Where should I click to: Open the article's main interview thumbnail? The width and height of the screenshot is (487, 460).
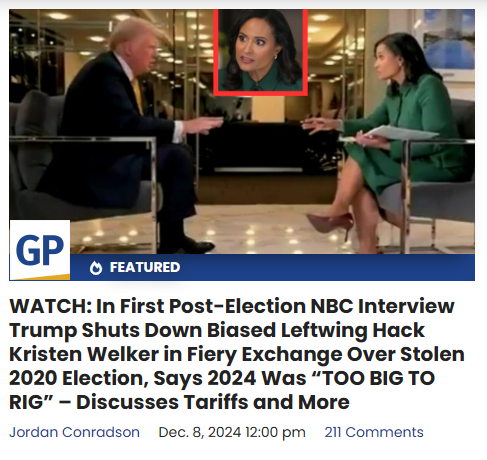(242, 131)
